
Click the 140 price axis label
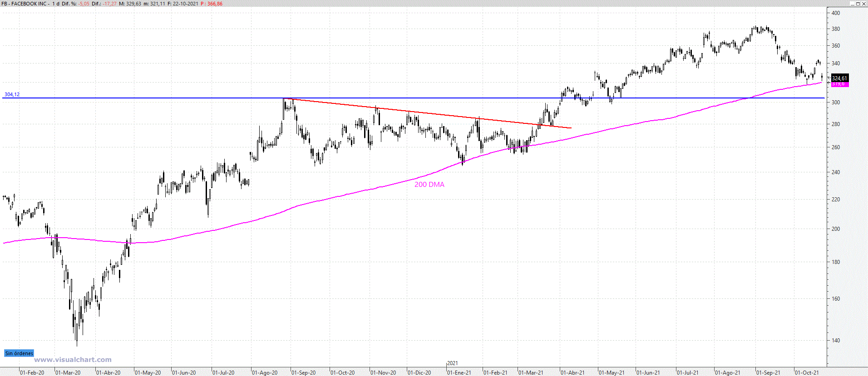(836, 341)
